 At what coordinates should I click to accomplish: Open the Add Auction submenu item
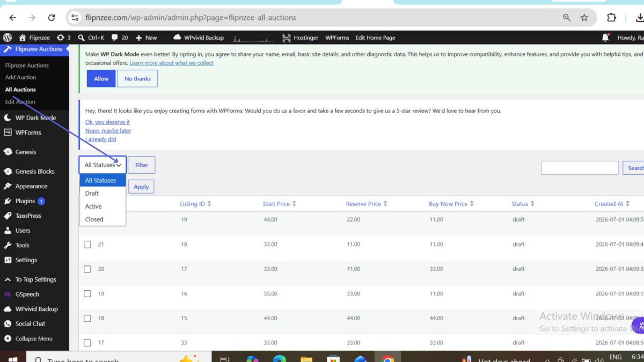coord(21,77)
